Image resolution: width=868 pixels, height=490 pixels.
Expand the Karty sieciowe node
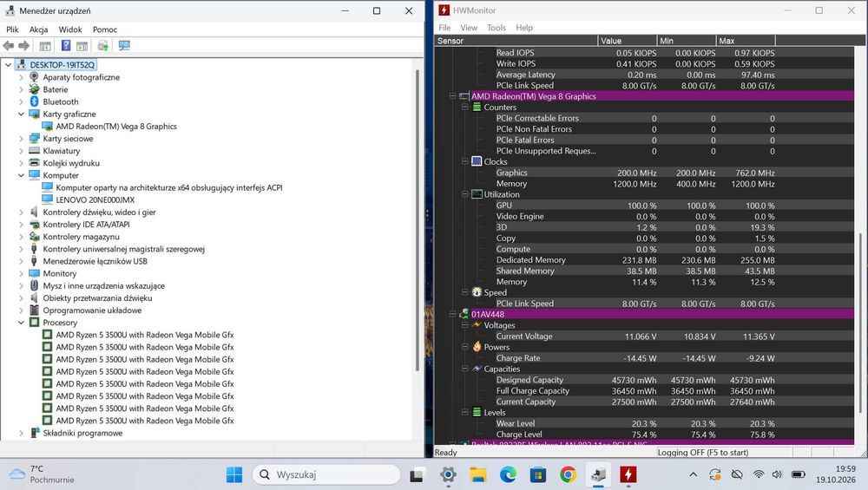21,139
